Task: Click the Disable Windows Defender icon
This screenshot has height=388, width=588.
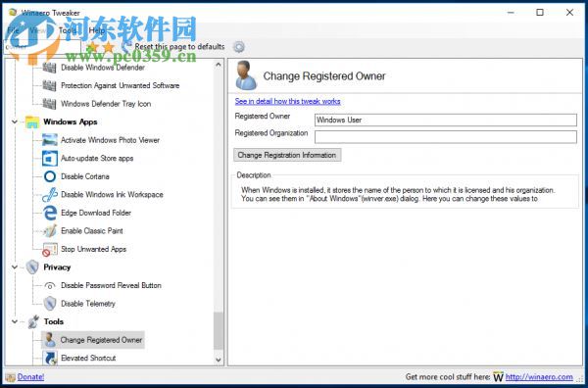Action: 50,68
